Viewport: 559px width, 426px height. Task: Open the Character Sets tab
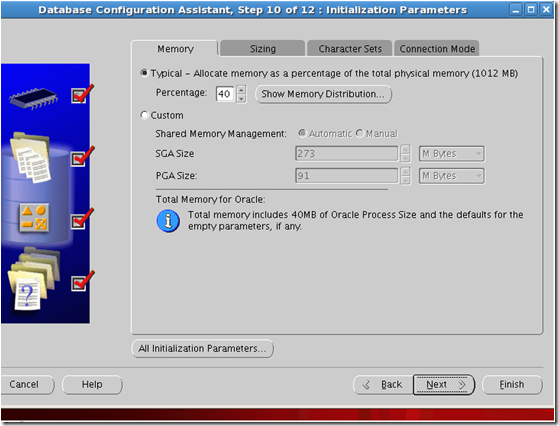coord(350,48)
